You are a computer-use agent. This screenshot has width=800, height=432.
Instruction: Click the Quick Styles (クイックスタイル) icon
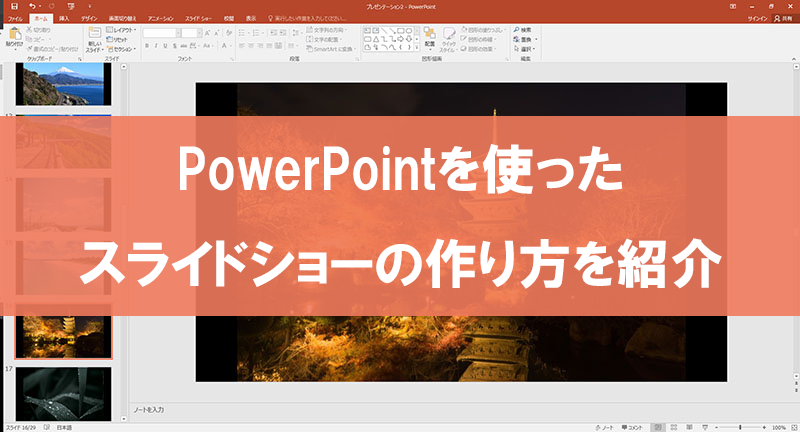pos(448,34)
